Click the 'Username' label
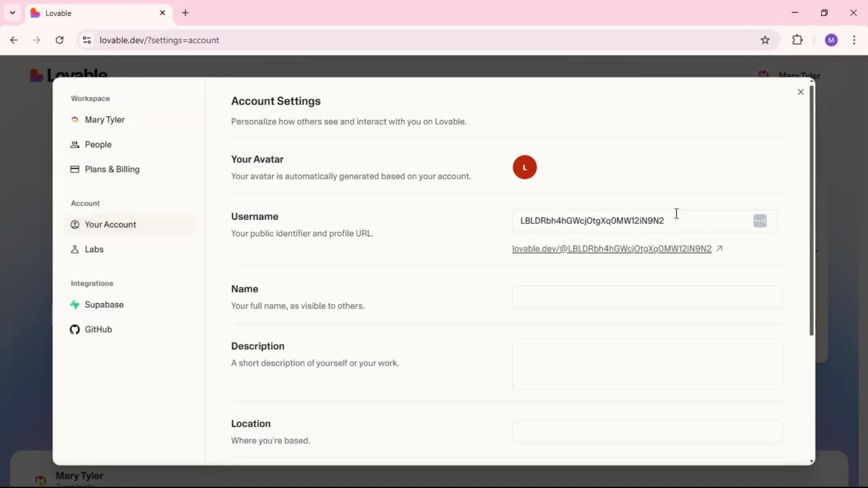This screenshot has width=868, height=488. tap(255, 216)
